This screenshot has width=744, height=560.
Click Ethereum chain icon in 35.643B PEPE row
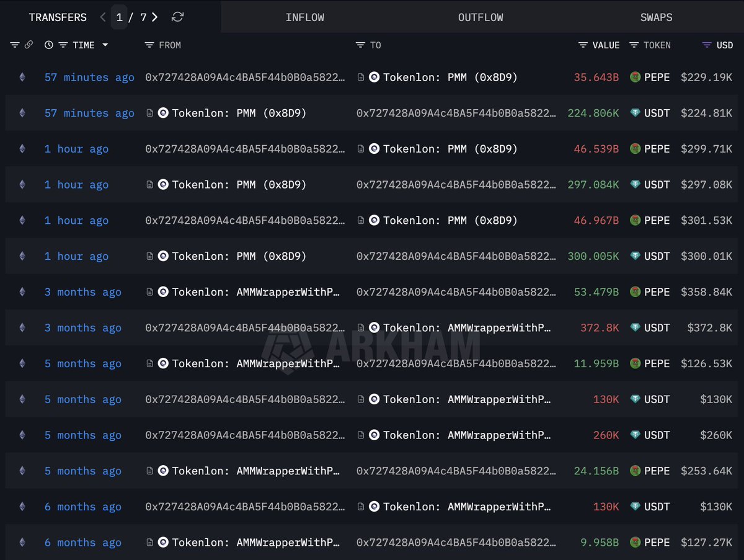coord(22,78)
